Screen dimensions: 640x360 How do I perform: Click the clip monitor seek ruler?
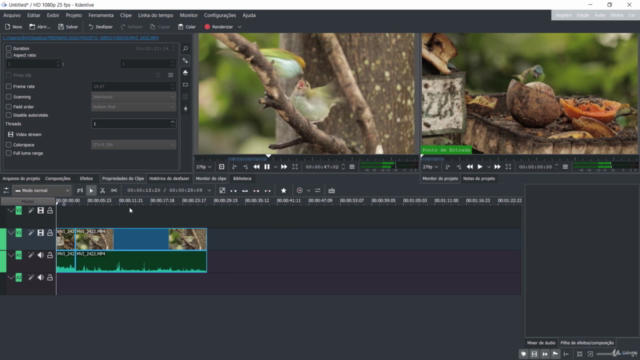(306, 158)
